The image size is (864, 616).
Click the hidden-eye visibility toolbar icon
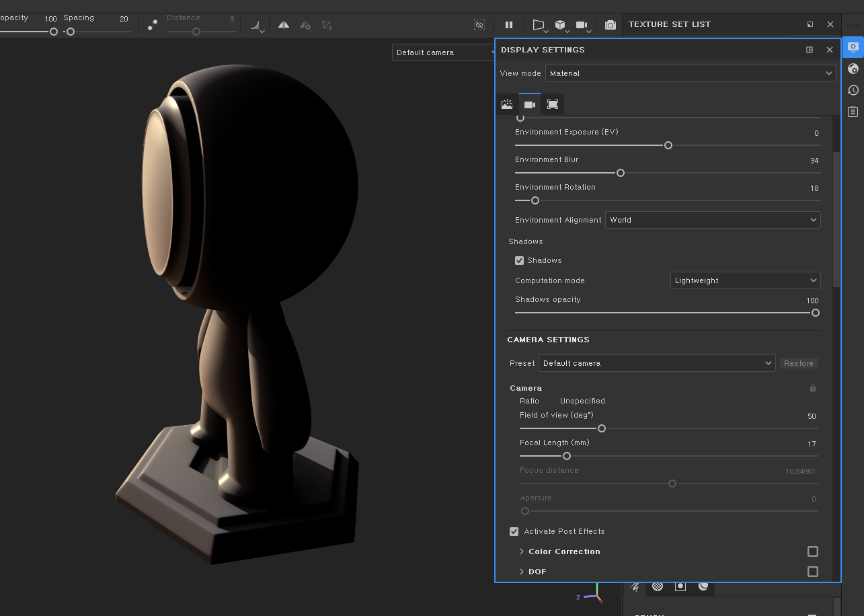pyautogui.click(x=479, y=25)
